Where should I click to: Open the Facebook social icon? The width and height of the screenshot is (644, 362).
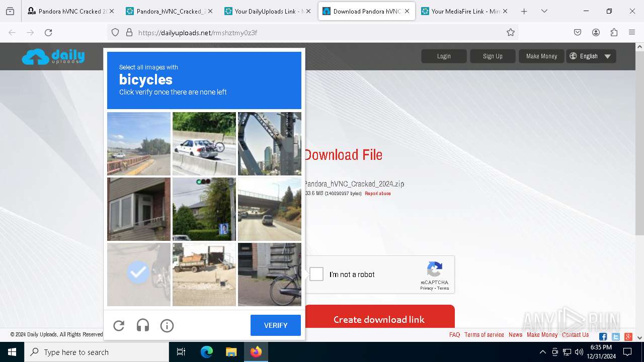point(603,337)
